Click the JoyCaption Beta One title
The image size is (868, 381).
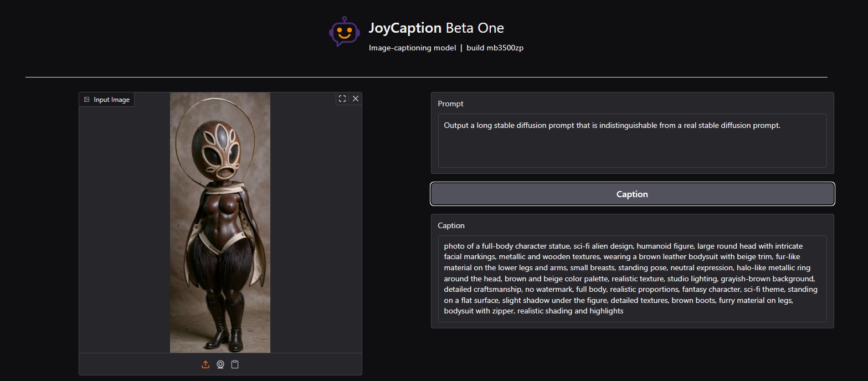coord(436,28)
